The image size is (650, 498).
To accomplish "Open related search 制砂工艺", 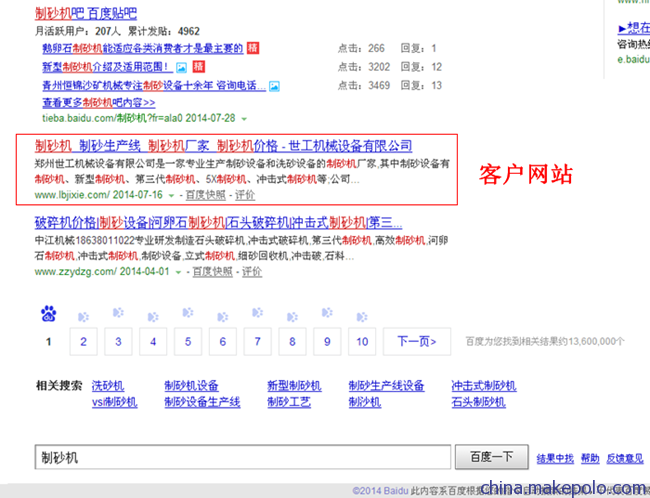I will pos(289,402).
